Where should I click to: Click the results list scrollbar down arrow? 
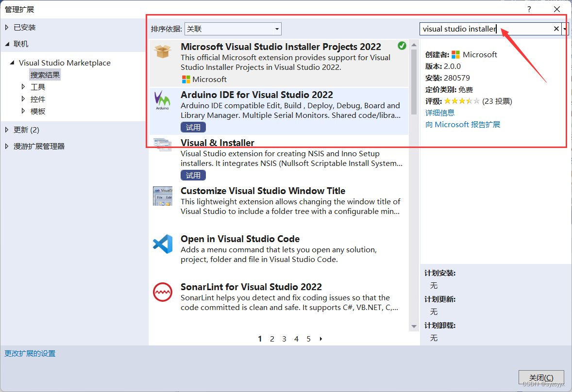pyautogui.click(x=414, y=327)
